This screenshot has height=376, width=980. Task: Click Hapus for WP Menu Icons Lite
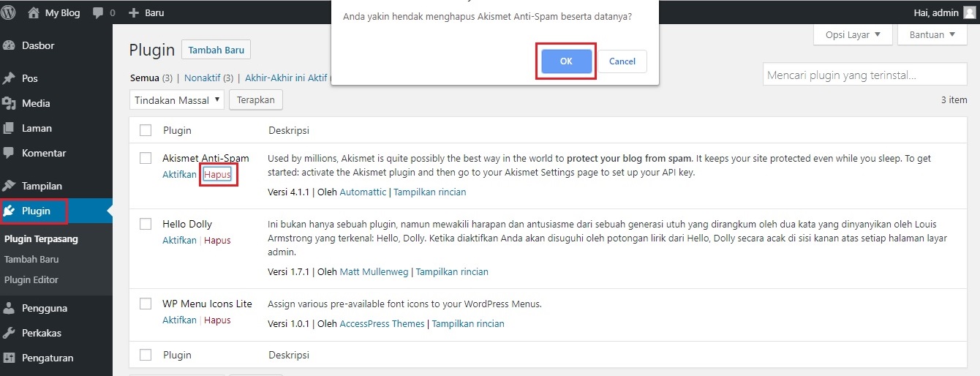[217, 320]
